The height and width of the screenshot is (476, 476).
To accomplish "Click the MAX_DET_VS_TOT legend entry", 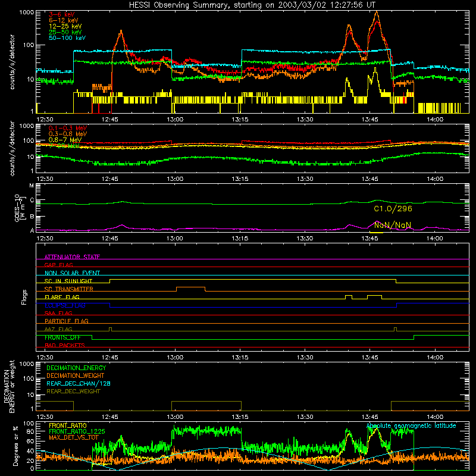I will coord(74,437).
